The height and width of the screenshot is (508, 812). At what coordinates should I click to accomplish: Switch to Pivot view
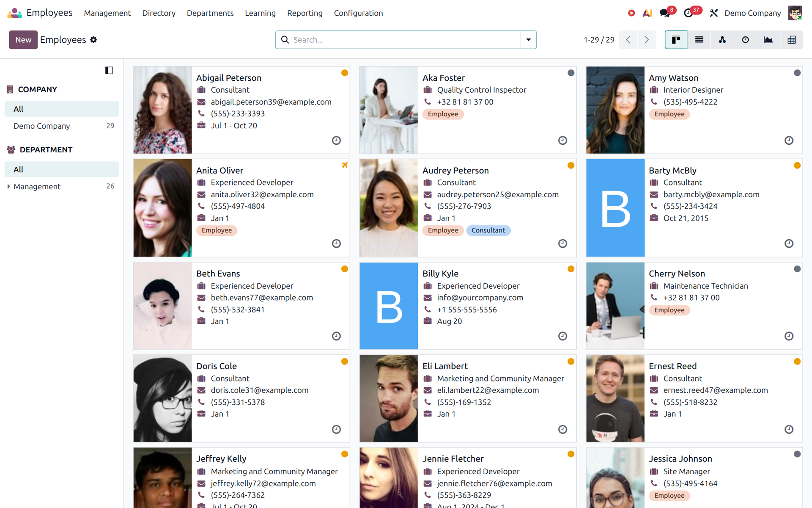[x=792, y=40]
